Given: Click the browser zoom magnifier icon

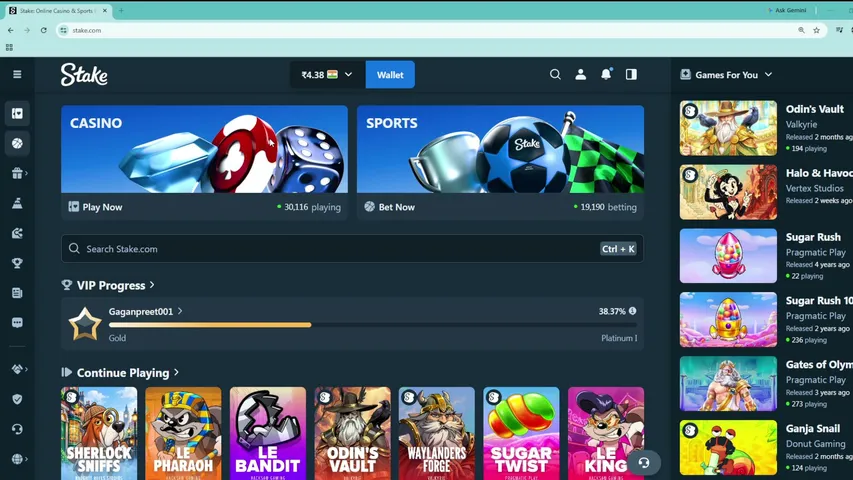Looking at the screenshot, I should 801,30.
